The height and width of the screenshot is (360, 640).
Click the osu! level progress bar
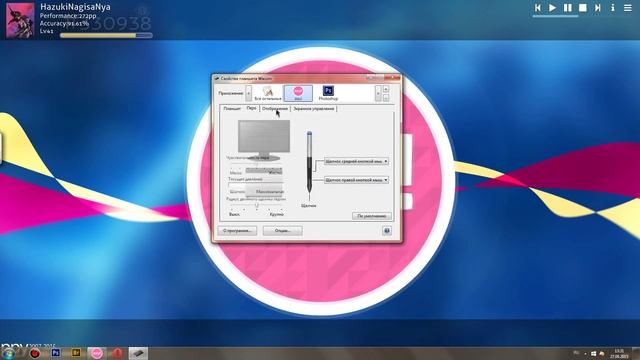point(106,36)
